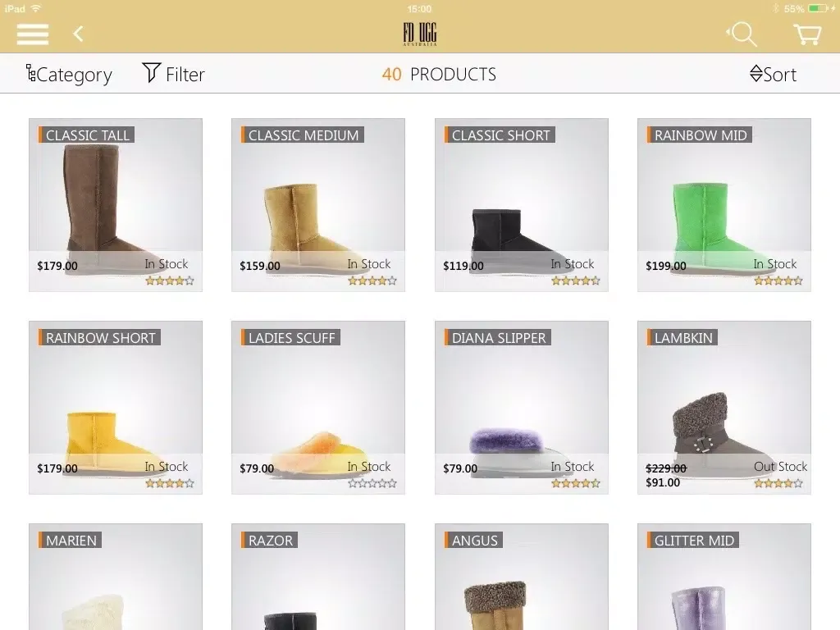Tap the 15:00 clock in status bar

coord(419,8)
